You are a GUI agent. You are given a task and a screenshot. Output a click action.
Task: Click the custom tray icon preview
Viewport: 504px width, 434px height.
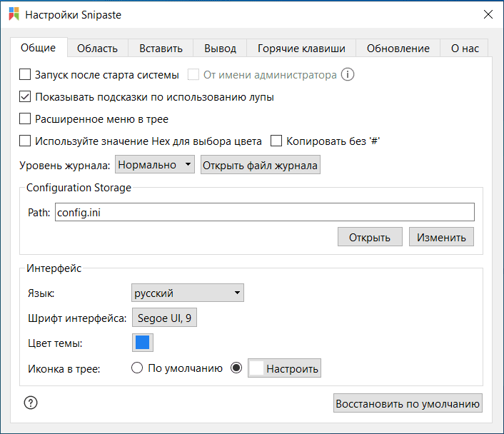[256, 368]
